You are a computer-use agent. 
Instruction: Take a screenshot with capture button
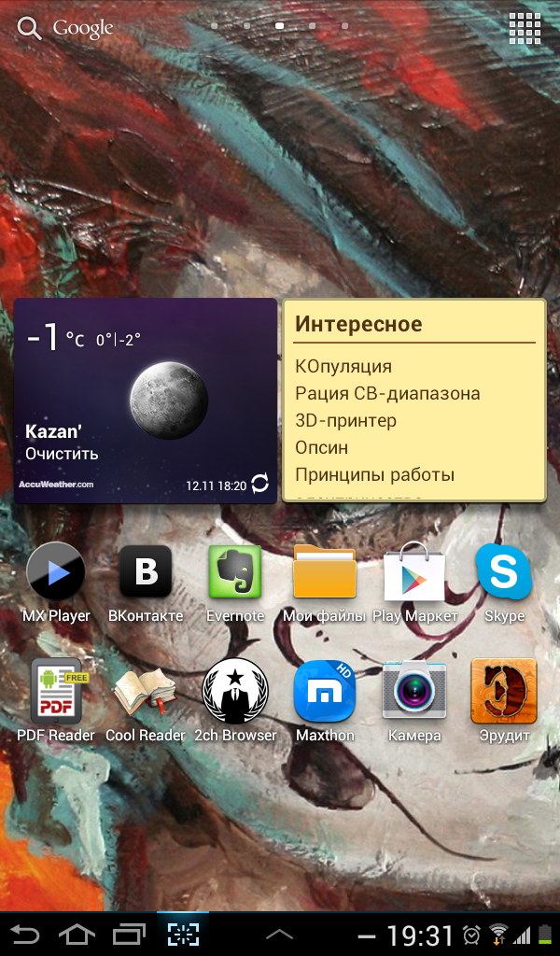pos(183,934)
